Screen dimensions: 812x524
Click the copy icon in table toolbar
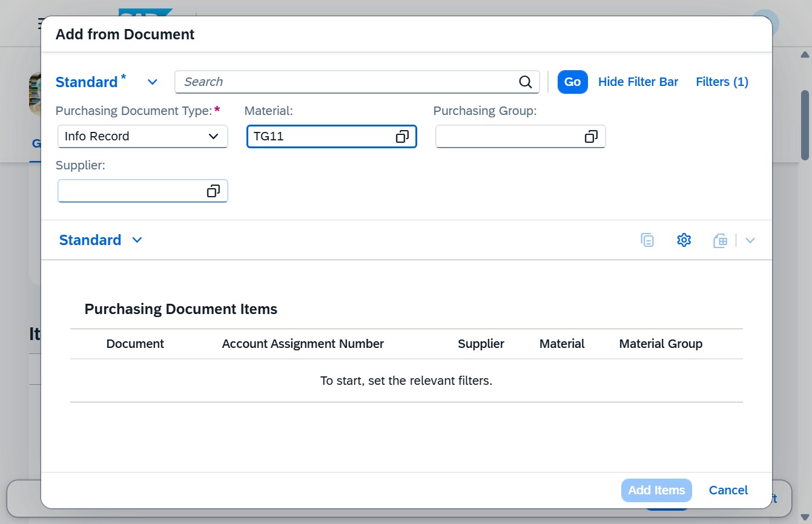(647, 240)
